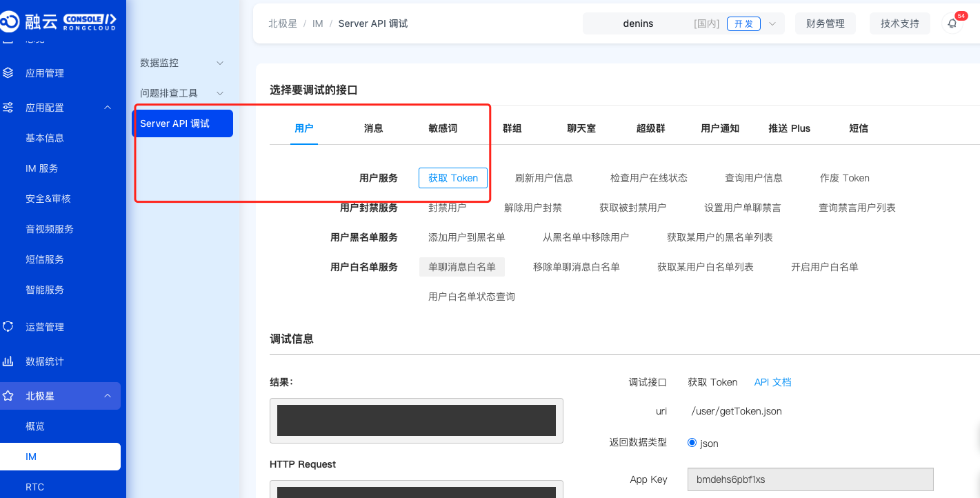Open the notification bell with badge 54

[x=952, y=23]
